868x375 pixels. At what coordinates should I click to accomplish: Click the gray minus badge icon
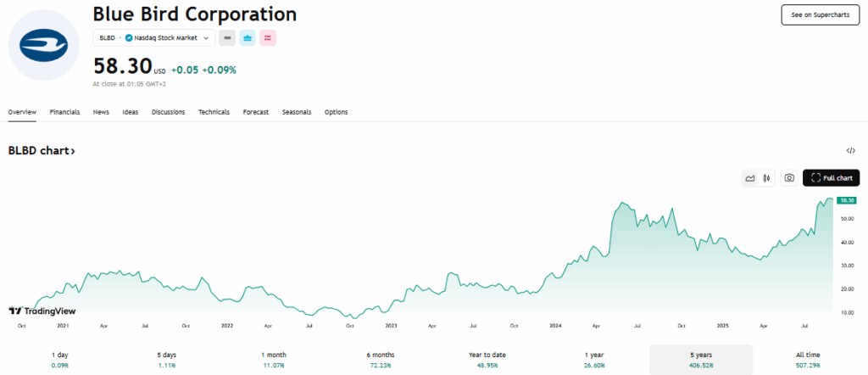(227, 38)
